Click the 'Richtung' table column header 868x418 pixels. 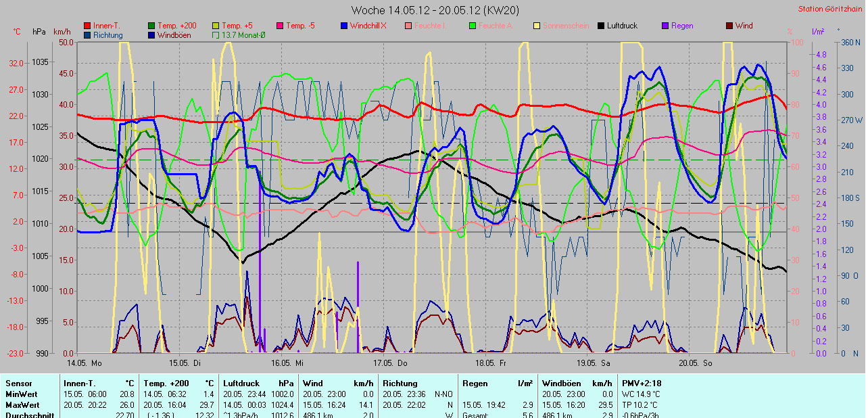400,384
